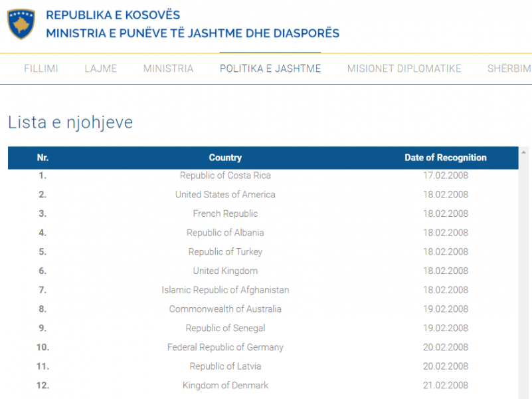The height and width of the screenshot is (399, 532).
Task: Click the recognition date for Turkey
Action: pos(446,251)
